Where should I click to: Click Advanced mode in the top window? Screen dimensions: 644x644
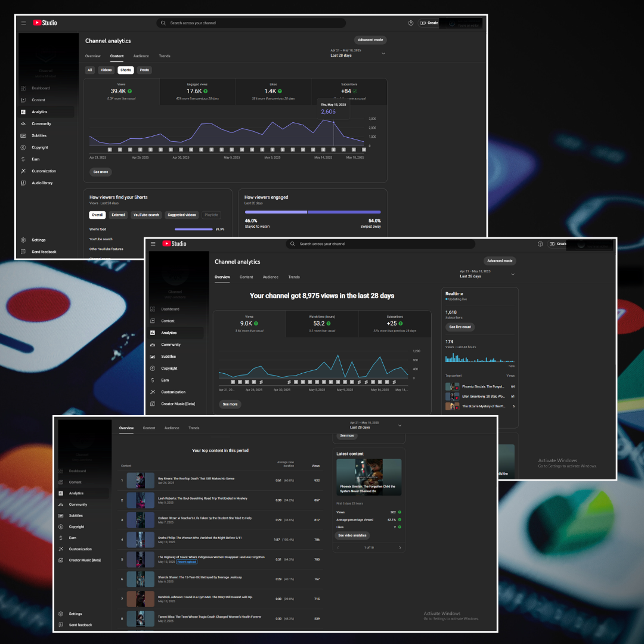pyautogui.click(x=370, y=41)
